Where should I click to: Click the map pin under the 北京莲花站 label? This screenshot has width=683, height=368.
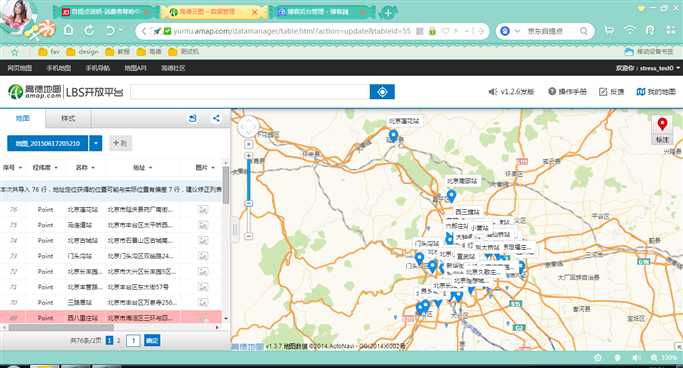point(393,136)
